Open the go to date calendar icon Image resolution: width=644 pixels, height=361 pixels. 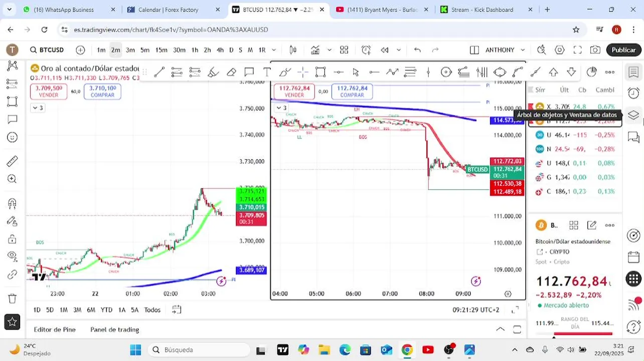(176, 309)
